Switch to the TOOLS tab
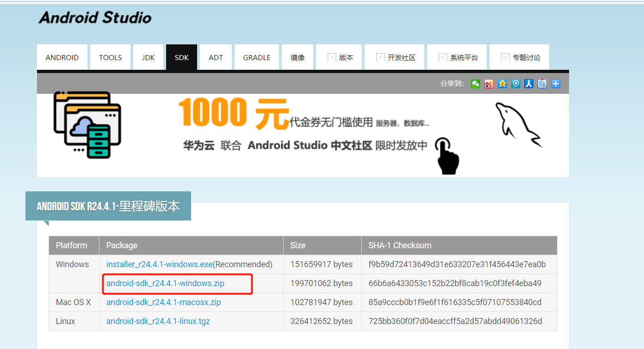The image size is (644, 349). tap(110, 57)
